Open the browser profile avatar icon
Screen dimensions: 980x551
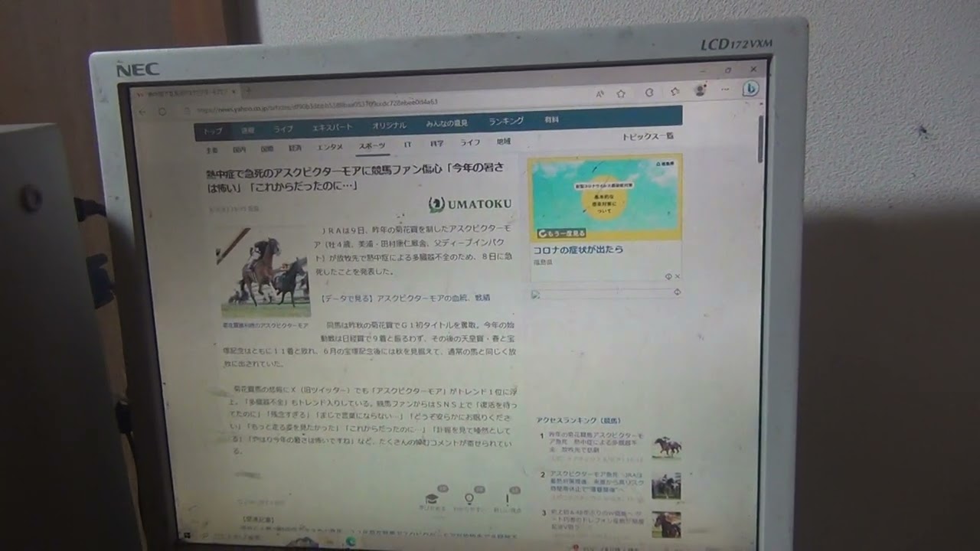point(700,90)
